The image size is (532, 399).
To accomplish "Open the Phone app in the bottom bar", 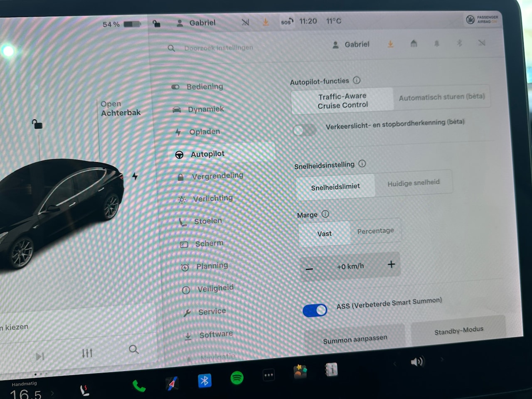I will pos(139,386).
